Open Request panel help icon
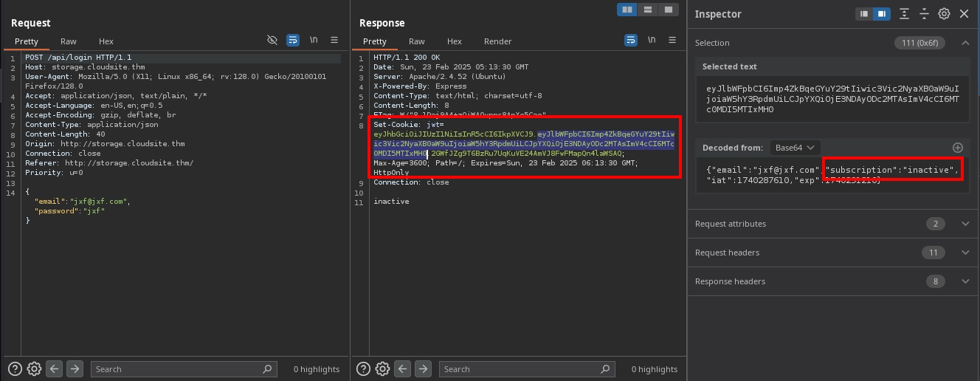The width and height of the screenshot is (980, 381). [x=15, y=369]
